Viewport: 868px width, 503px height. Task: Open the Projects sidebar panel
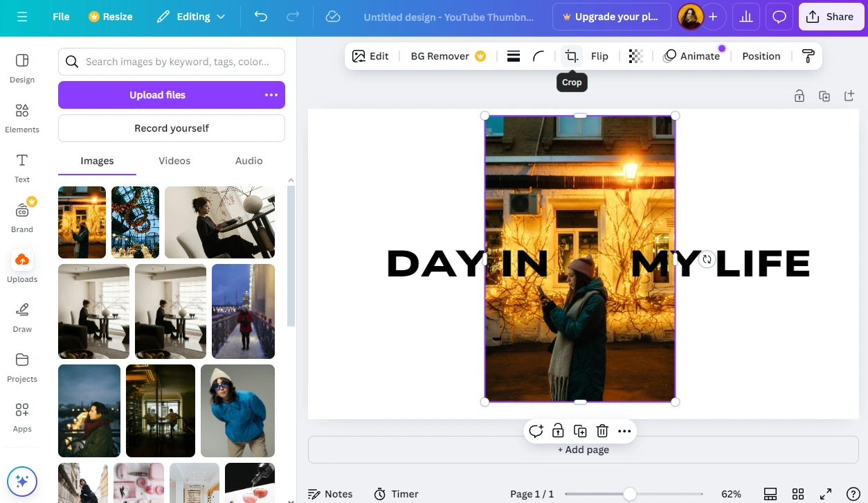click(x=22, y=368)
